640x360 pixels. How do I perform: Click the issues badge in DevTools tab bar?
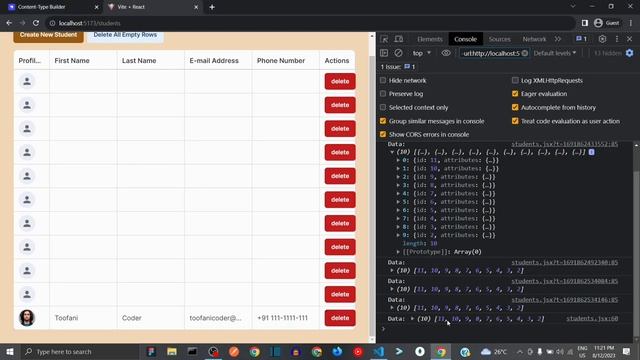[x=582, y=39]
